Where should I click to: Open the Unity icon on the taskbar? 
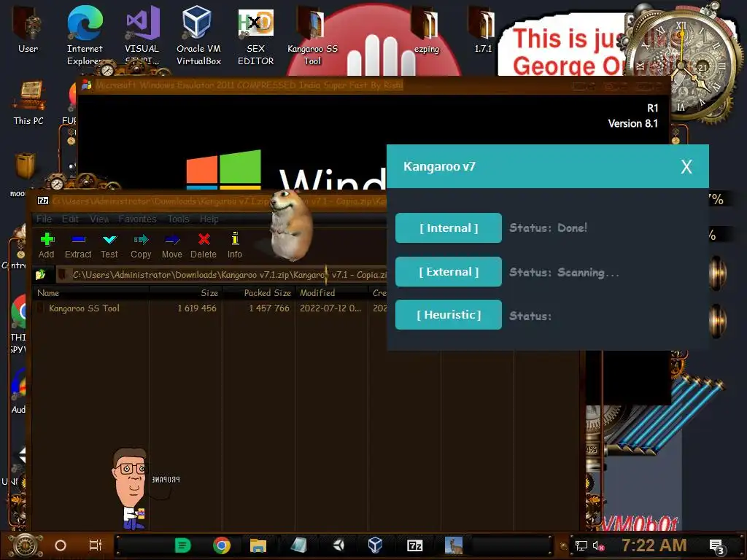click(x=338, y=545)
